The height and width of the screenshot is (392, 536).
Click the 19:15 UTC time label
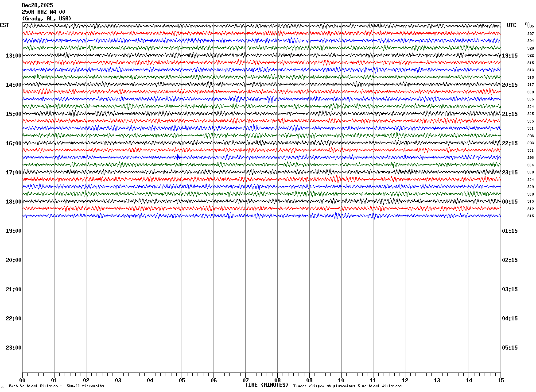[x=510, y=56]
